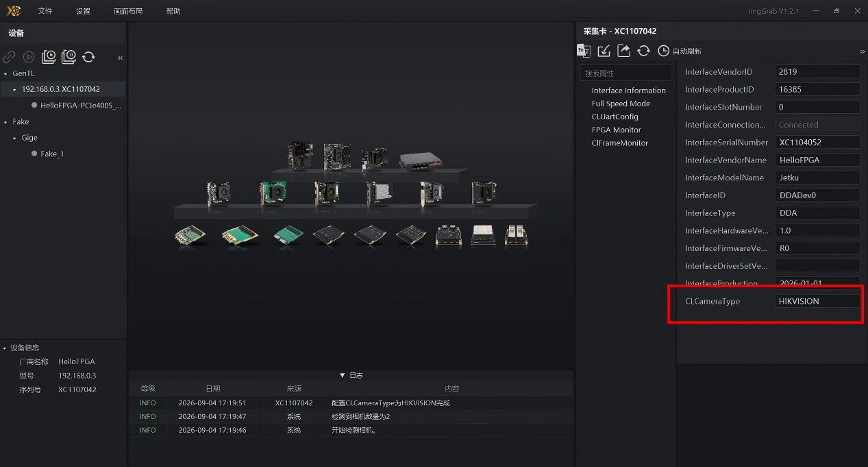
Task: Click the language switch En icon
Action: [x=584, y=50]
